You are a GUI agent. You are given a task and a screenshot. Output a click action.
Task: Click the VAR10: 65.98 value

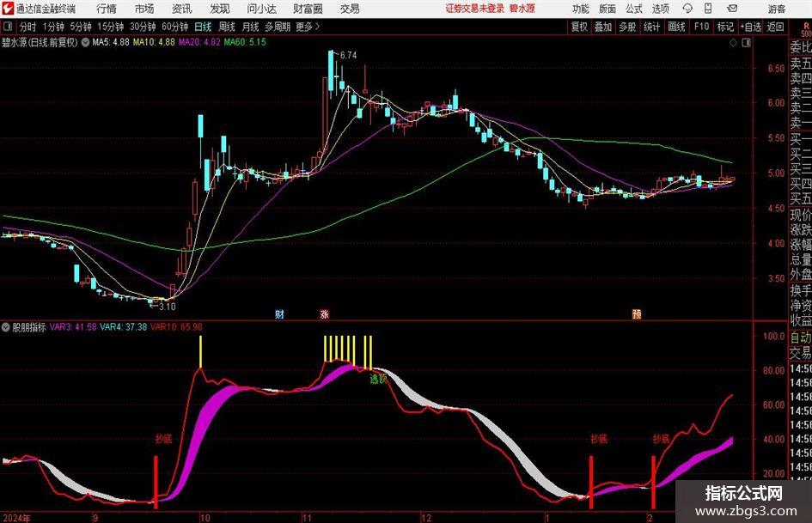pos(177,326)
